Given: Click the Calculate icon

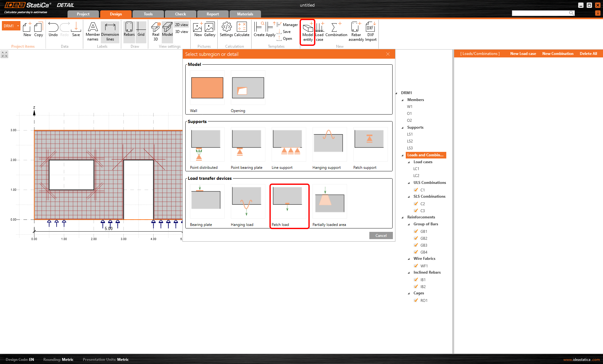Looking at the screenshot, I should [242, 30].
